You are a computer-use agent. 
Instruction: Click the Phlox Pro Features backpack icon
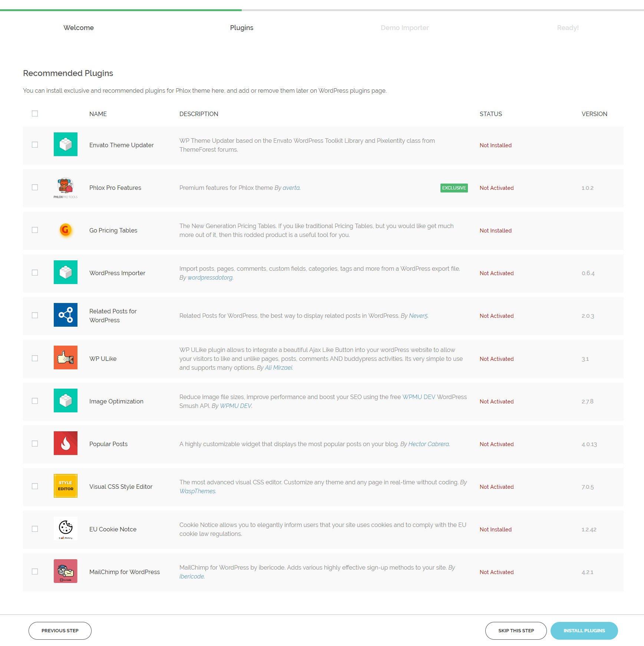point(66,187)
